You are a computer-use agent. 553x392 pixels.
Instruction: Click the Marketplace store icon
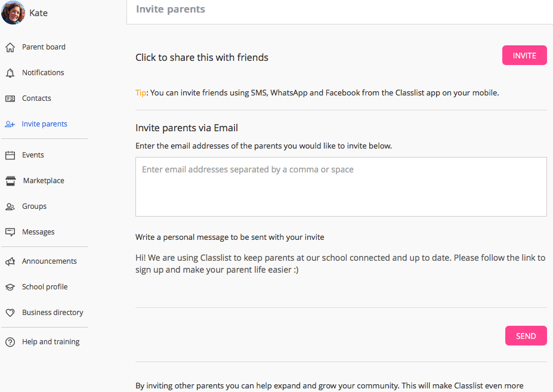click(11, 181)
